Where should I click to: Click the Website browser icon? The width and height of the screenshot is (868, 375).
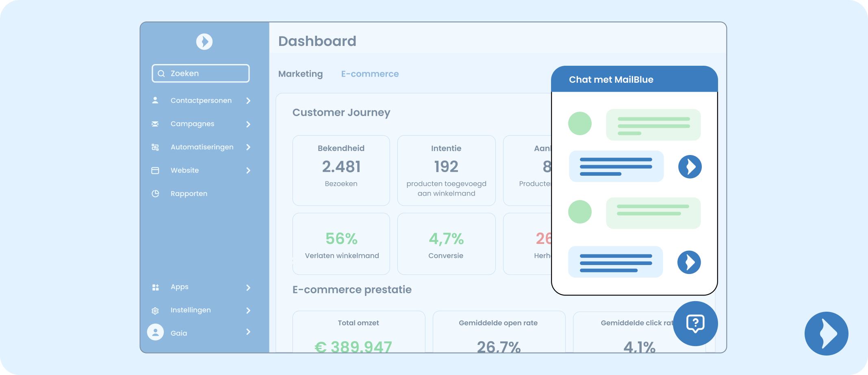click(x=155, y=170)
